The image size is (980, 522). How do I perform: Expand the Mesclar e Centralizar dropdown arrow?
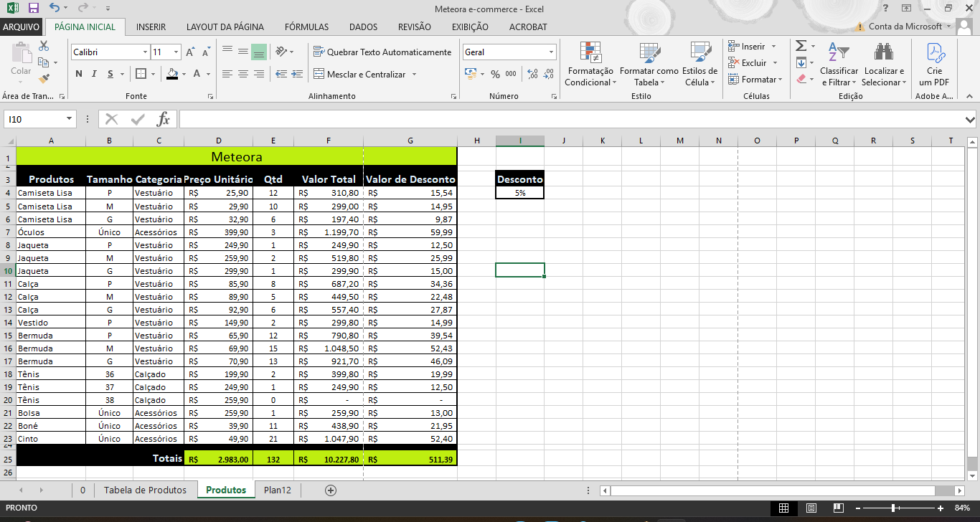tap(414, 75)
